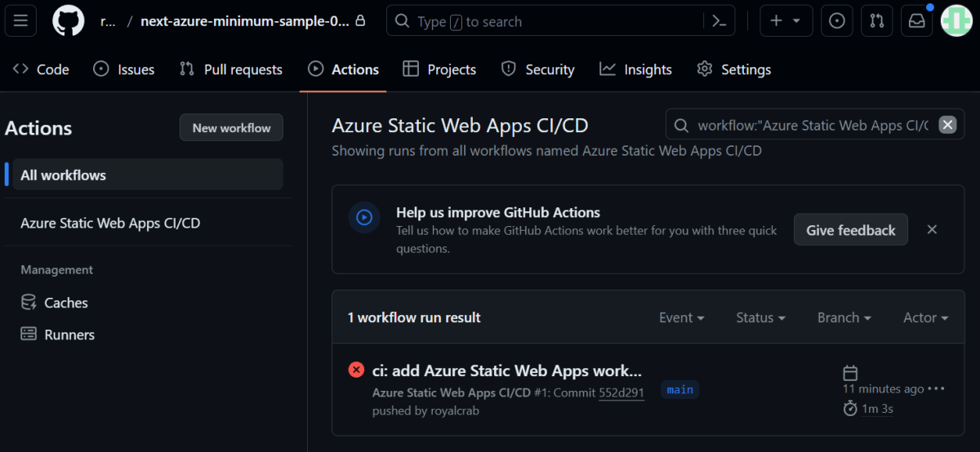Open commit 552d291 link
Image resolution: width=980 pixels, height=452 pixels.
(x=621, y=392)
